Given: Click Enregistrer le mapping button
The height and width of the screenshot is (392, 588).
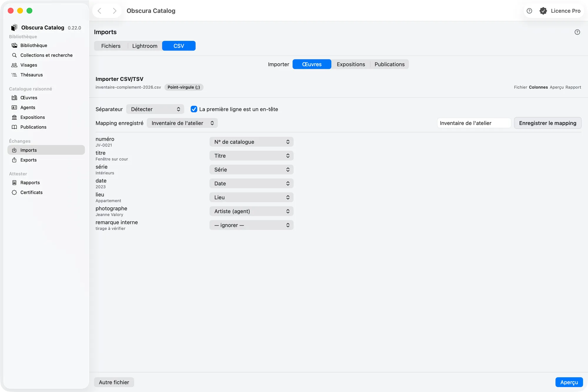Looking at the screenshot, I should click(547, 123).
